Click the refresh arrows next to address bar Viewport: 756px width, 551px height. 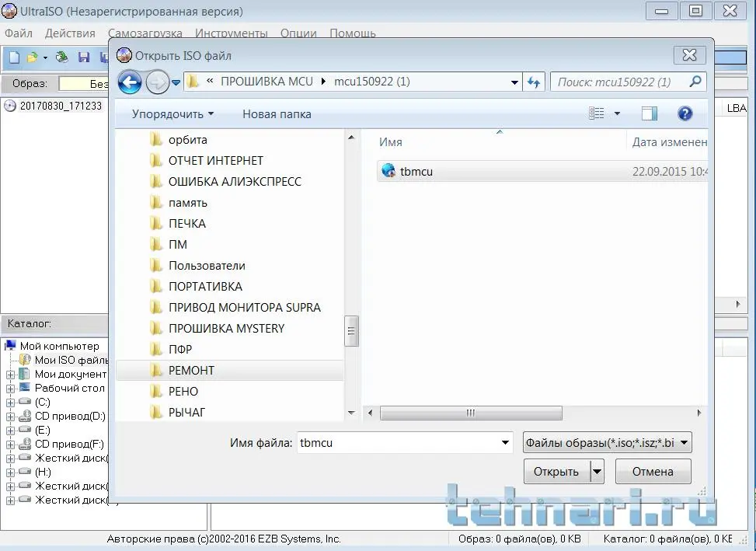tap(533, 82)
